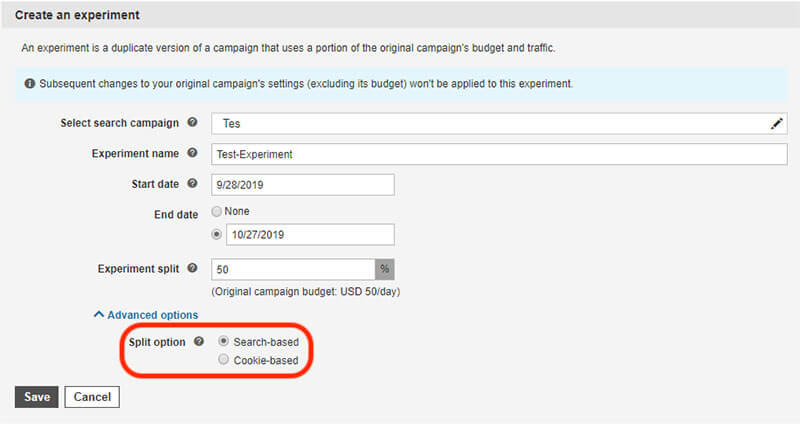Open help icon beside Start date

tap(192, 184)
